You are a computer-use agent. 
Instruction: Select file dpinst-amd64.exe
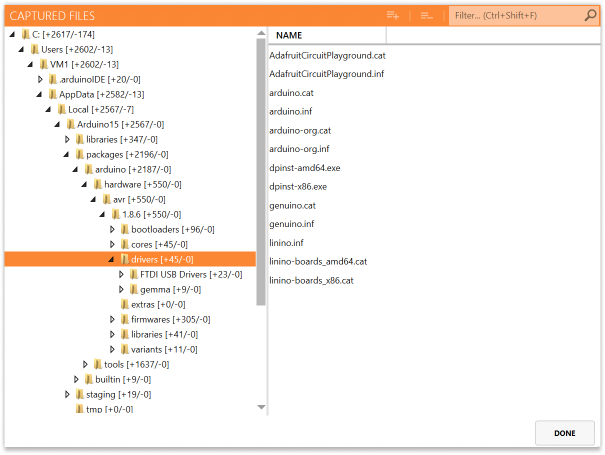pos(305,168)
